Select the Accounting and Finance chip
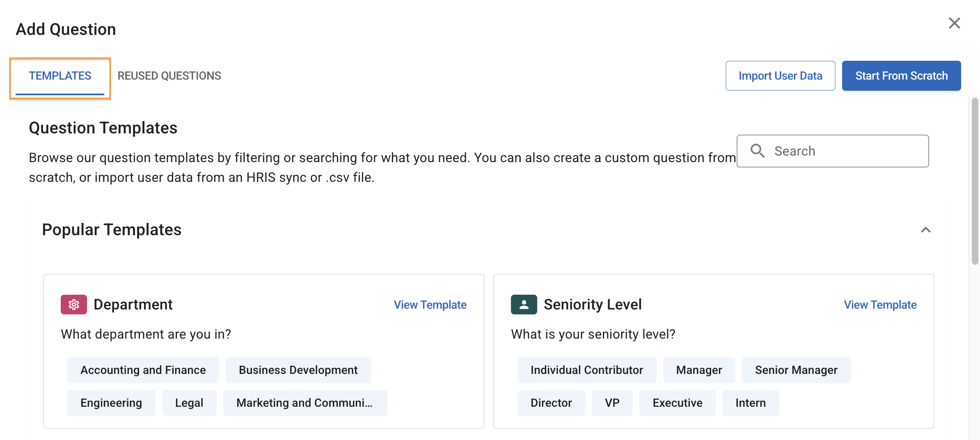The image size is (980, 440). pos(143,370)
